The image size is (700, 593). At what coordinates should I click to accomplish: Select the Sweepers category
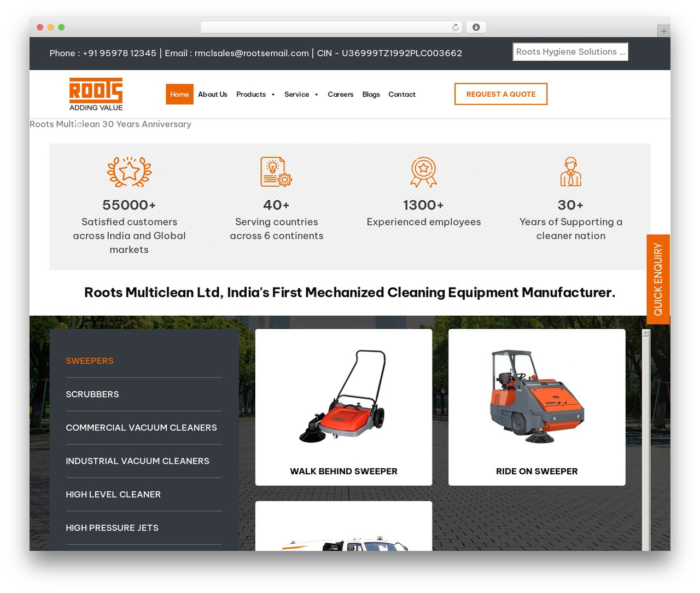90,361
